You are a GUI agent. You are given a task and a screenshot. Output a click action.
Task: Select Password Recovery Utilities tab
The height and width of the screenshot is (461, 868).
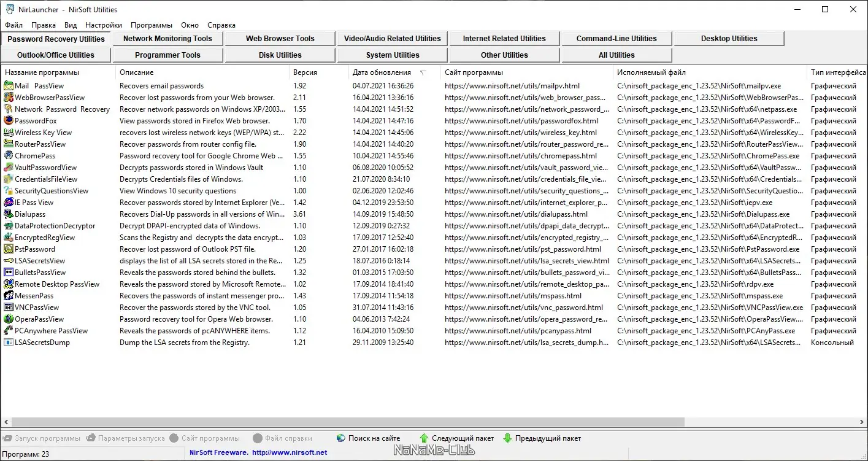coord(56,39)
